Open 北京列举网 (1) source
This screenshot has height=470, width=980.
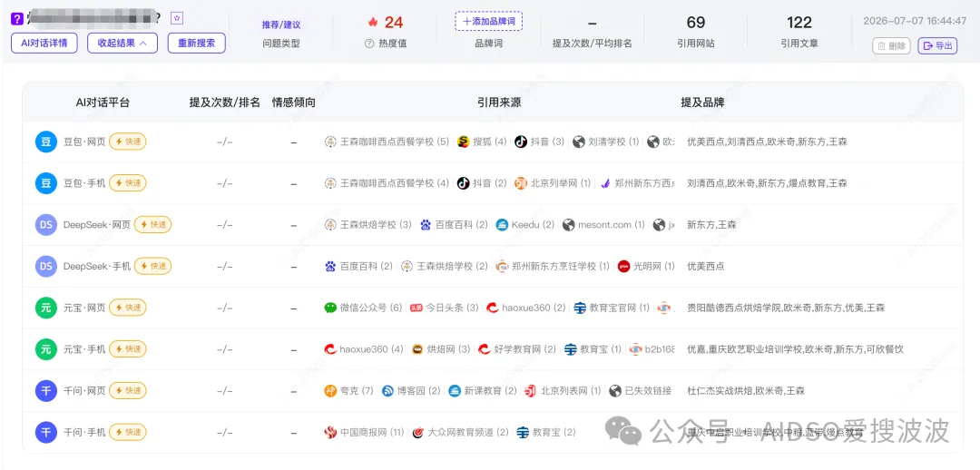(x=553, y=183)
